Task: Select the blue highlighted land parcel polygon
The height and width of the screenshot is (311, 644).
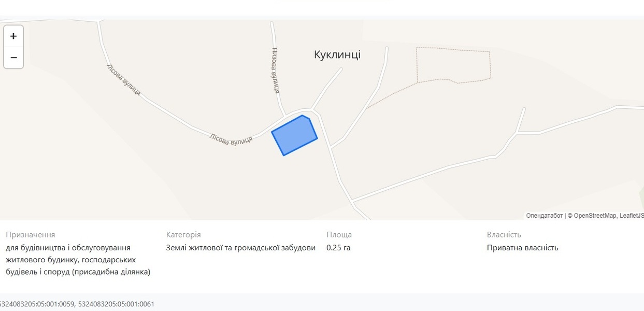Action: (294, 135)
